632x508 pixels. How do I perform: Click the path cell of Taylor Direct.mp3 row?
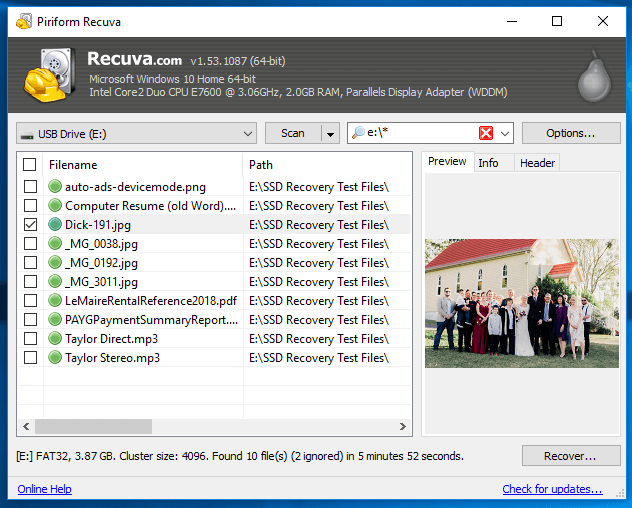(327, 338)
